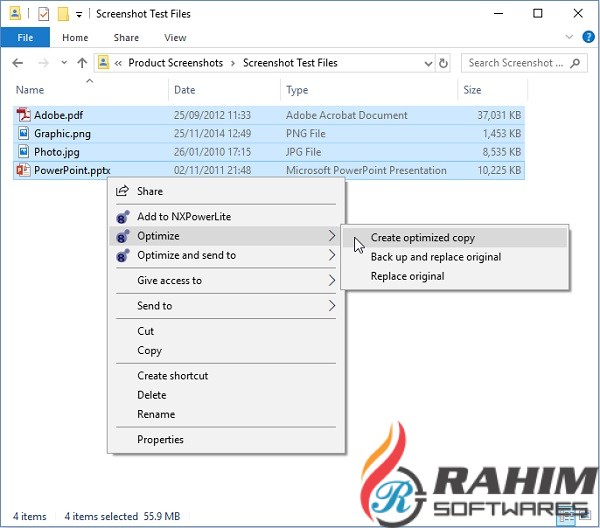The image size is (600, 528).
Task: Open the View ribbon tab
Action: click(x=175, y=37)
